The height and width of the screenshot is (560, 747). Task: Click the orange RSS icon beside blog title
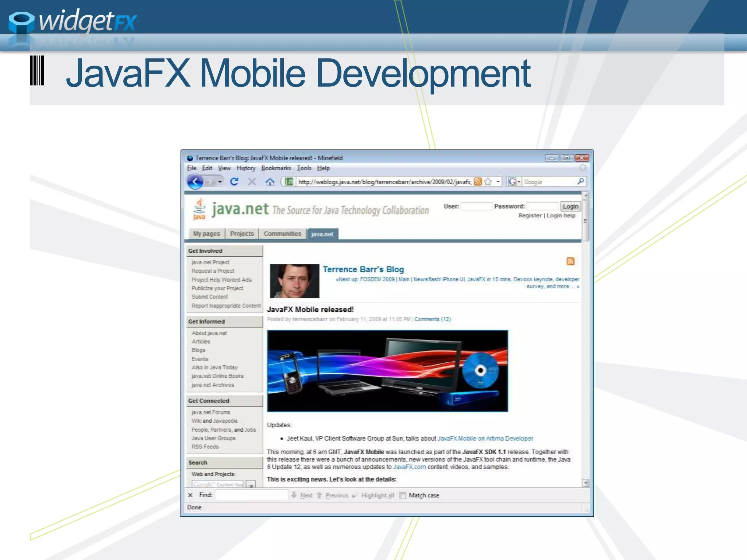point(570,261)
